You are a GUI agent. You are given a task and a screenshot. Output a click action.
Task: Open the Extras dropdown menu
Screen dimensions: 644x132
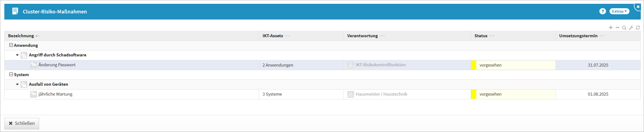click(x=619, y=11)
